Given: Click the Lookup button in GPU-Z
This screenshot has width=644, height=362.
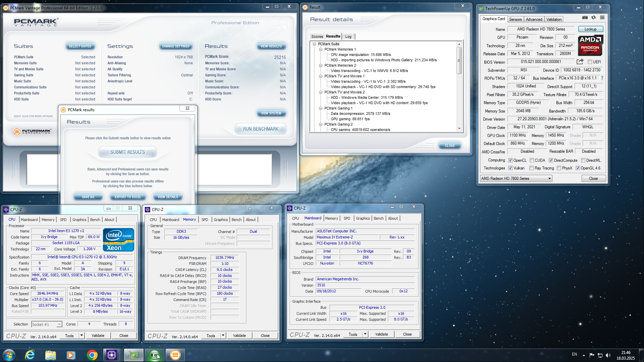Looking at the screenshot, I should (590, 29).
